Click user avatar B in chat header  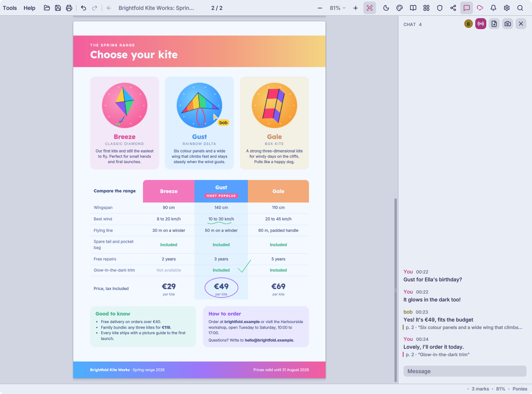click(468, 24)
